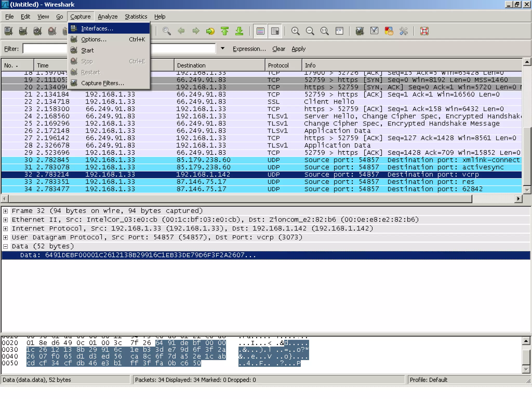532x399 pixels.
Task: Collapse the Data (52 bytes) node
Action: coord(5,246)
